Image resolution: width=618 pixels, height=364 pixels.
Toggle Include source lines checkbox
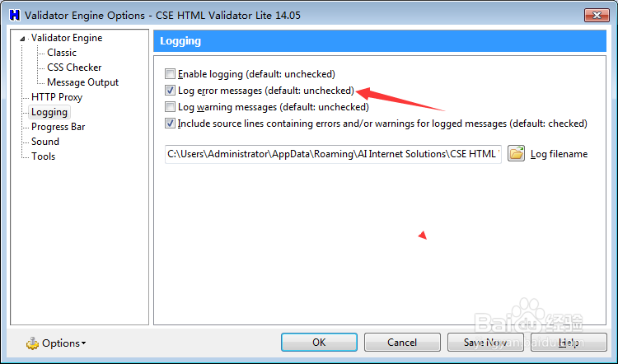point(171,124)
